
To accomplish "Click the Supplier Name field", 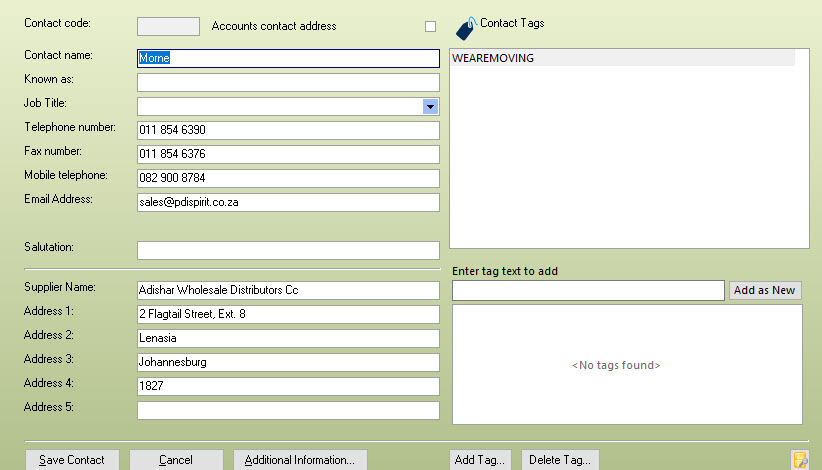I will tap(288, 290).
